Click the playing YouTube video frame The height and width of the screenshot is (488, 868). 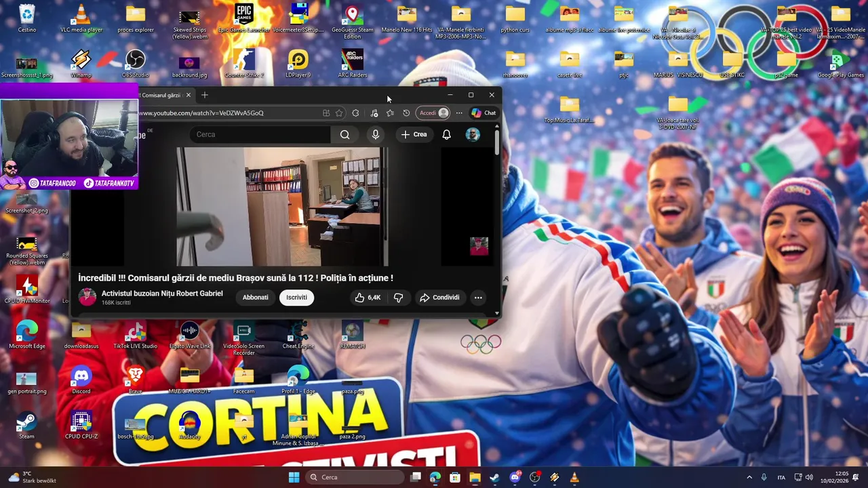282,207
